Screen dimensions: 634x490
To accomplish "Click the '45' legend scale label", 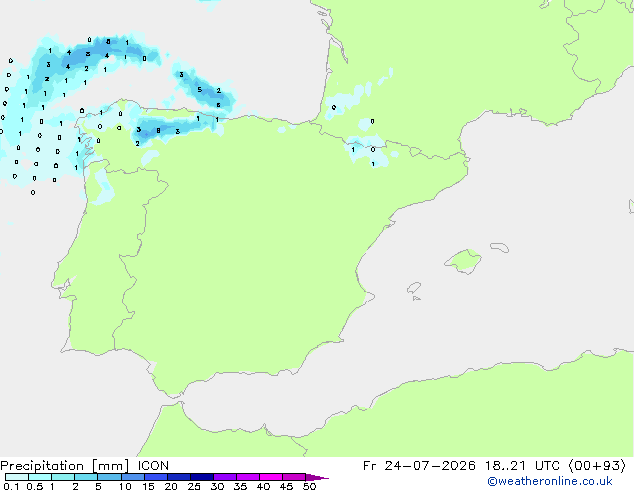I will tap(286, 486).
